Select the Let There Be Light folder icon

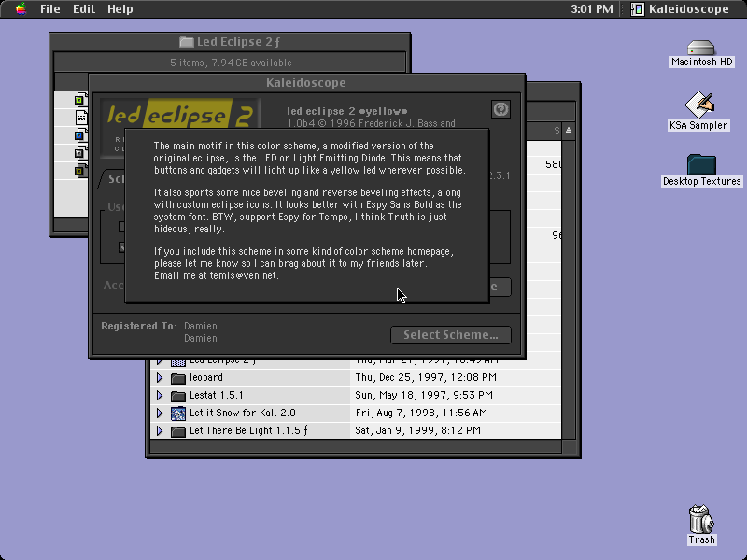coord(178,431)
